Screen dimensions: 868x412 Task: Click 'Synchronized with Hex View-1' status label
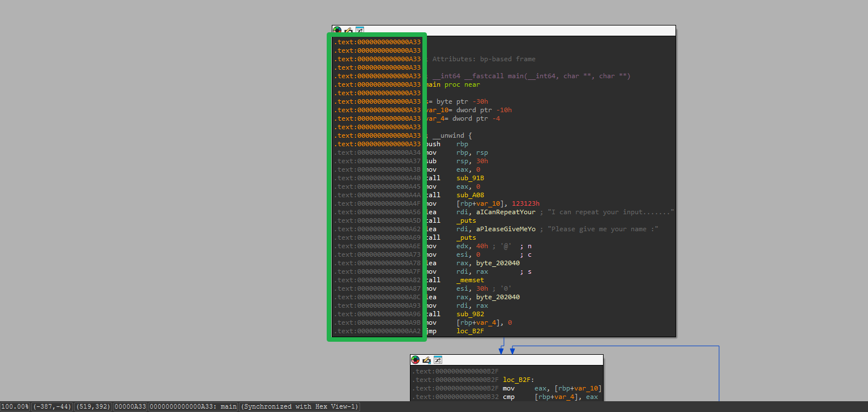click(x=300, y=407)
